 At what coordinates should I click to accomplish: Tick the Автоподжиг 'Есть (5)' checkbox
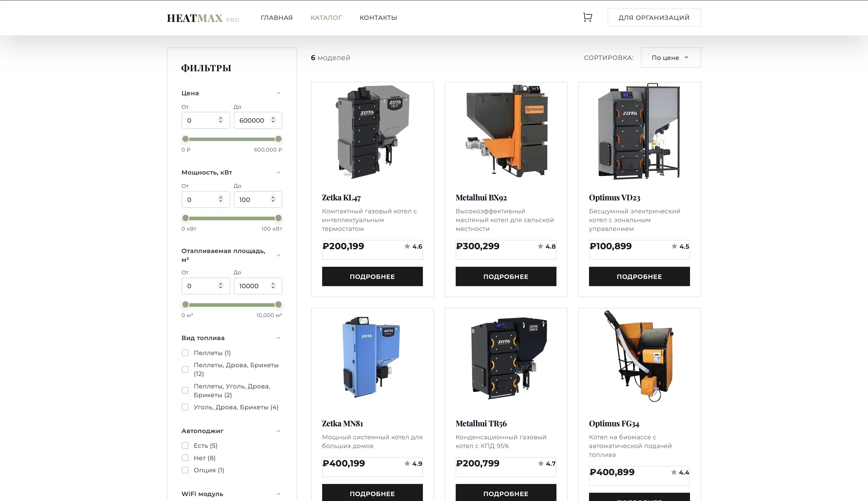point(185,445)
